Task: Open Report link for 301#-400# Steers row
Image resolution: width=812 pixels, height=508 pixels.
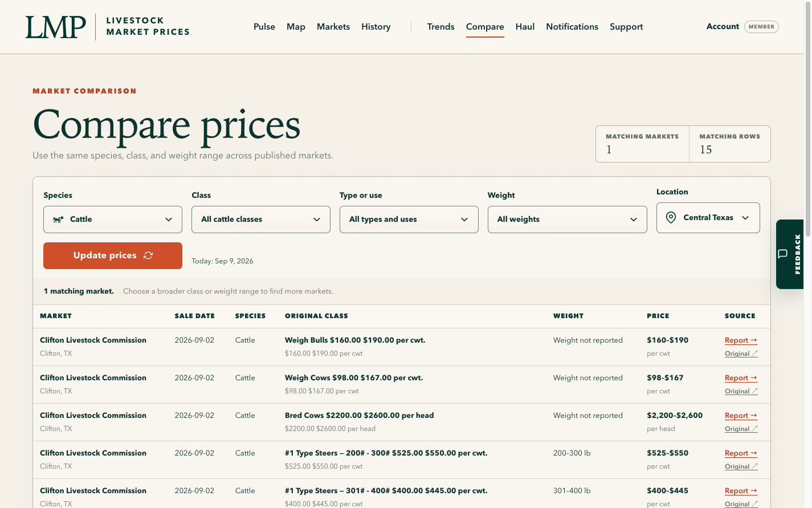Action: click(x=741, y=491)
